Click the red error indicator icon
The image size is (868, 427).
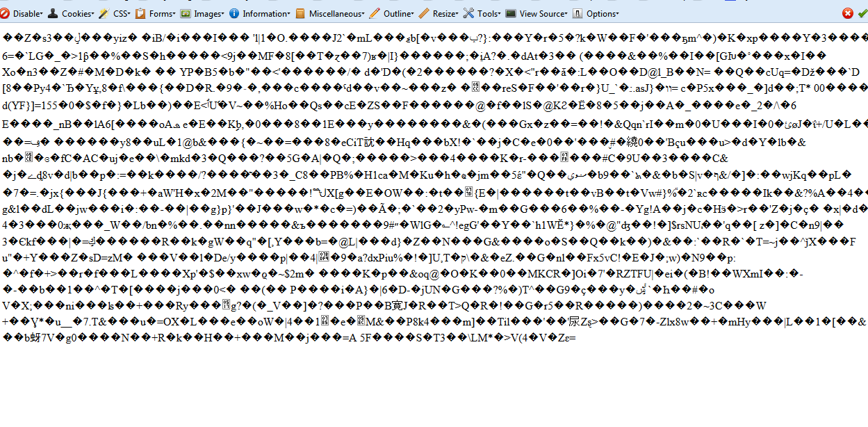point(848,13)
